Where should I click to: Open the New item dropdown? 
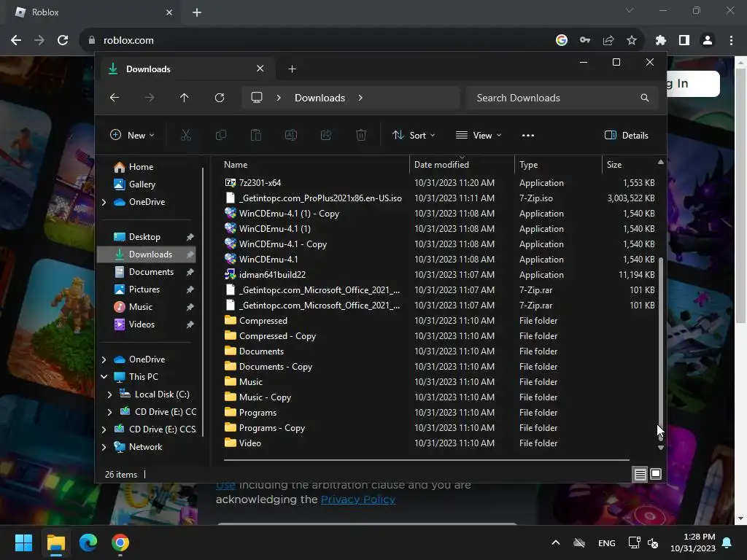click(x=132, y=135)
